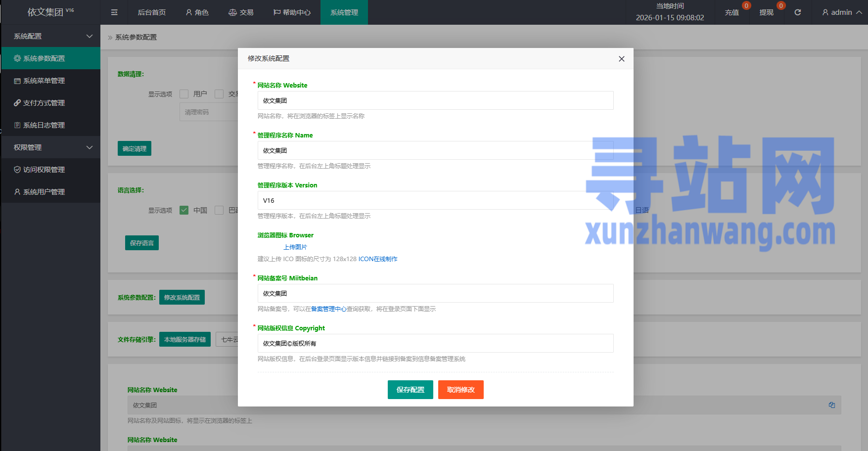The height and width of the screenshot is (451, 868).
Task: Toggle the 用户 checkbox in data cleanup
Action: coord(184,94)
